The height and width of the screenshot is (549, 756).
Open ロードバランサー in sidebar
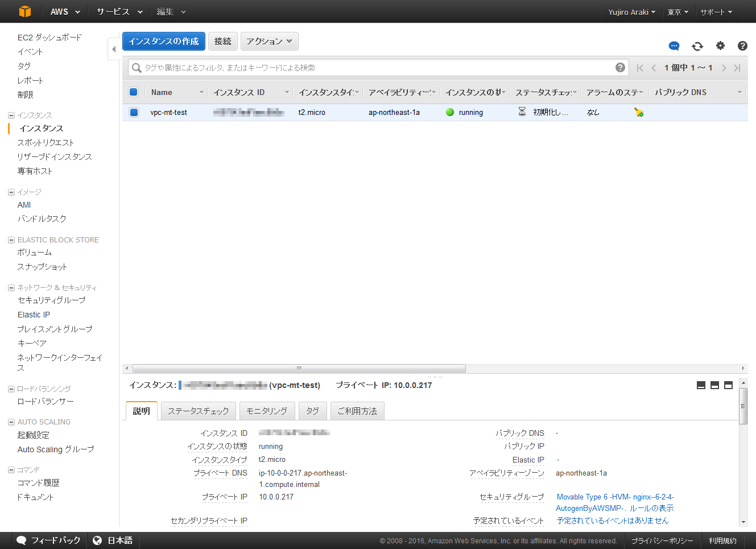point(46,402)
